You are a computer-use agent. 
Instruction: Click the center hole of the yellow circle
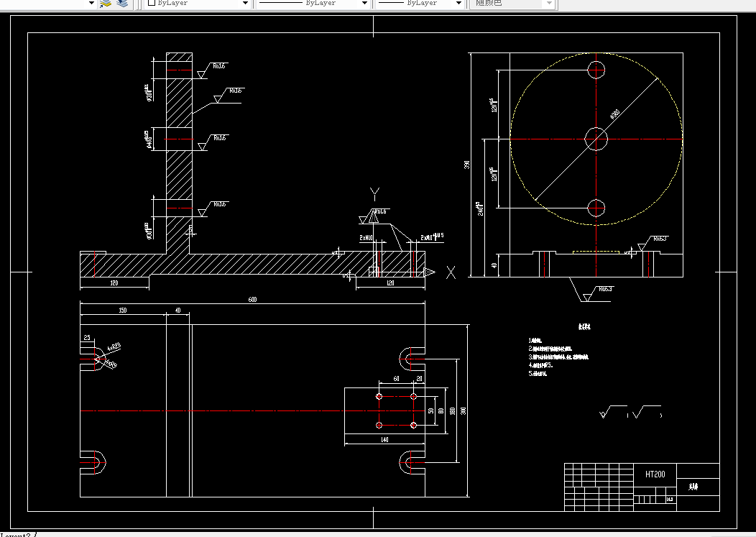tap(596, 139)
